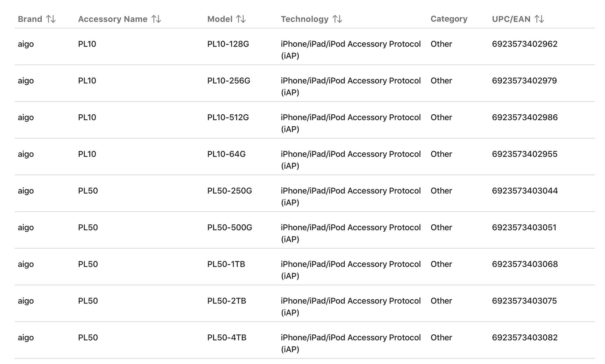Select the PL10-256G model cell

(229, 81)
